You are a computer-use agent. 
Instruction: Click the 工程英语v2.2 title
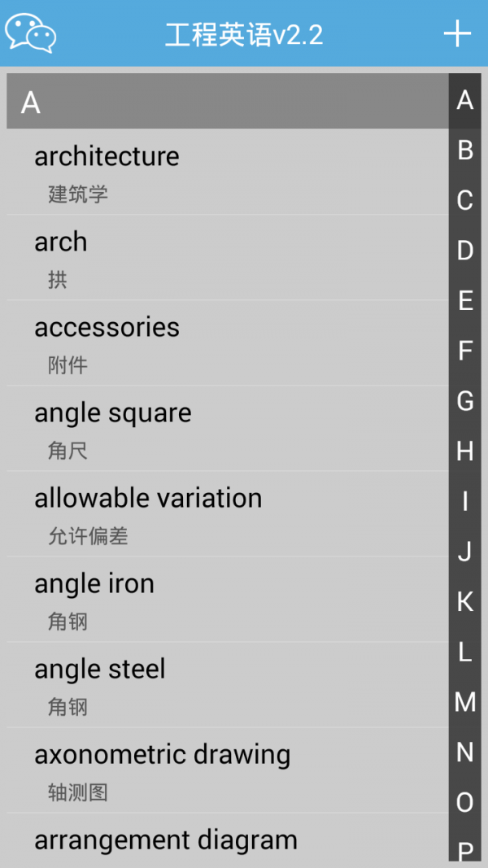pyautogui.click(x=244, y=34)
